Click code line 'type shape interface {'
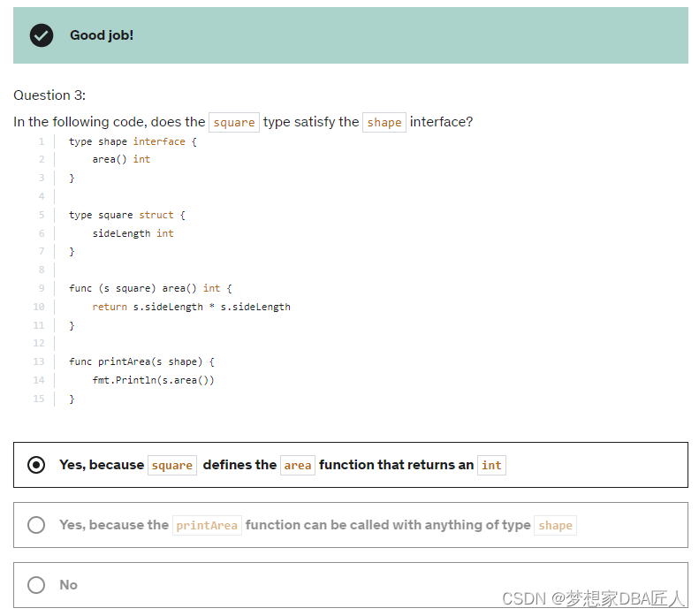The height and width of the screenshot is (616, 699). [133, 141]
